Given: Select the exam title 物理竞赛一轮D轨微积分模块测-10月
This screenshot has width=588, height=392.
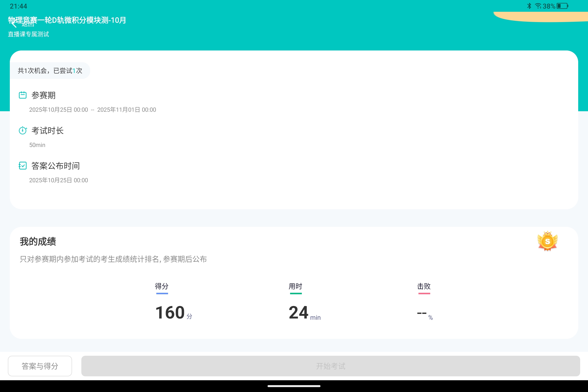Looking at the screenshot, I should click(66, 20).
